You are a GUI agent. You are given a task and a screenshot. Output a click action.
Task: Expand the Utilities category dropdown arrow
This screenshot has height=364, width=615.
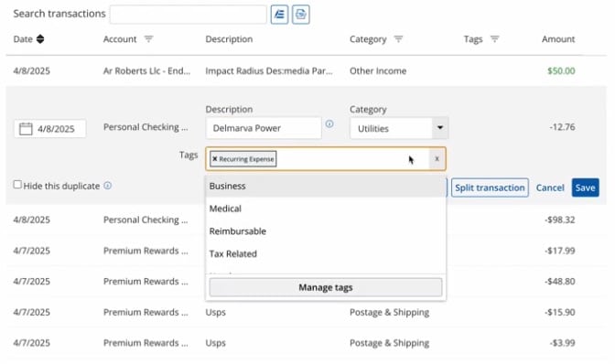pyautogui.click(x=440, y=128)
